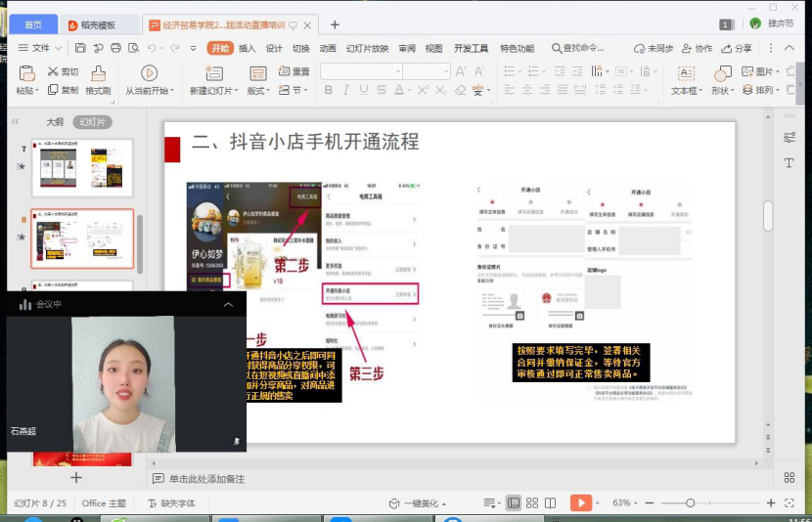The height and width of the screenshot is (522, 812).
Task: Toggle Bold formatting
Action: tap(329, 90)
